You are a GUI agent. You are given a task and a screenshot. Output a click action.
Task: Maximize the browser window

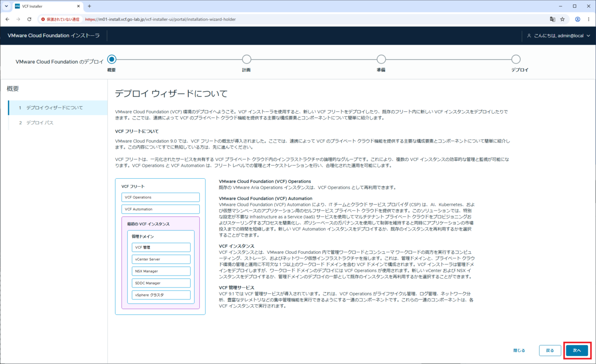click(574, 6)
